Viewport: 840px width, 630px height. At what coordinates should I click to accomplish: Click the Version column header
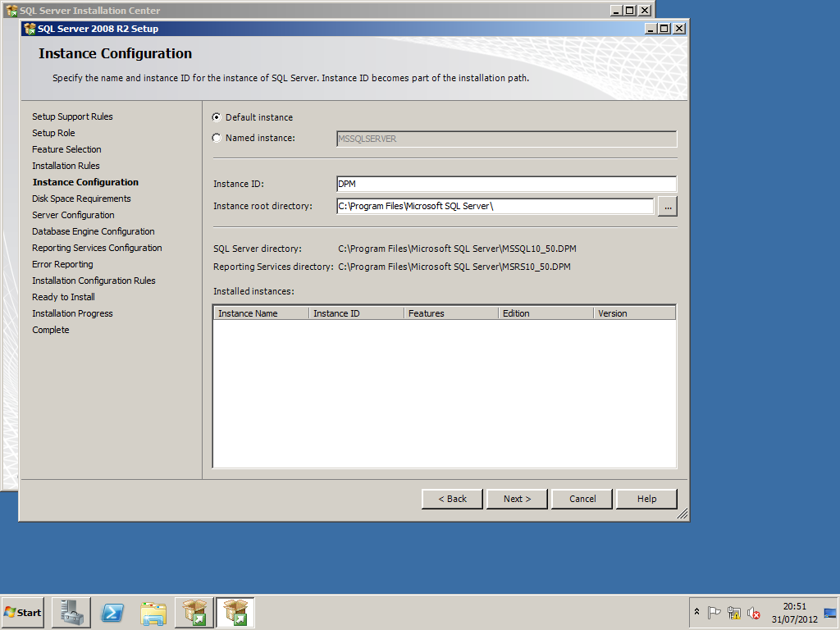click(634, 313)
